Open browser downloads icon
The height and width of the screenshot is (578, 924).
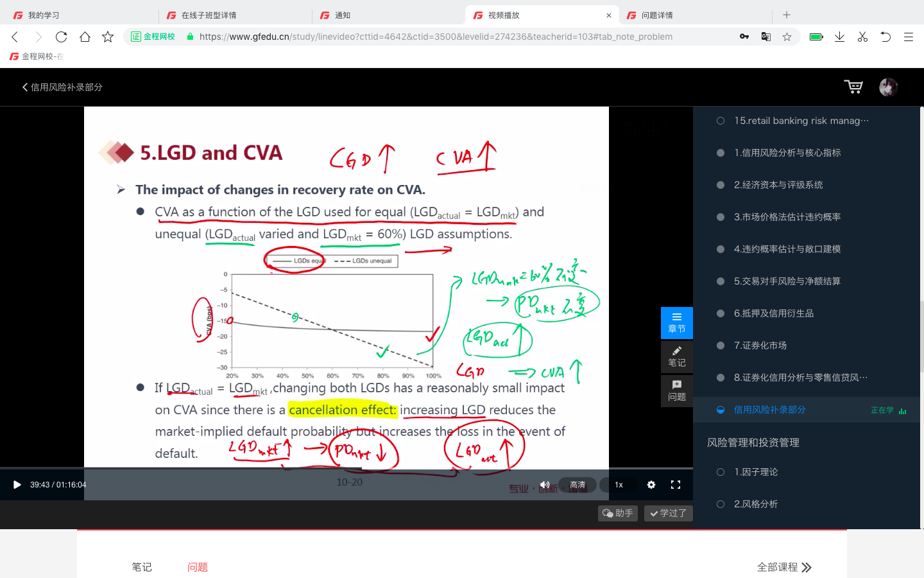[839, 37]
